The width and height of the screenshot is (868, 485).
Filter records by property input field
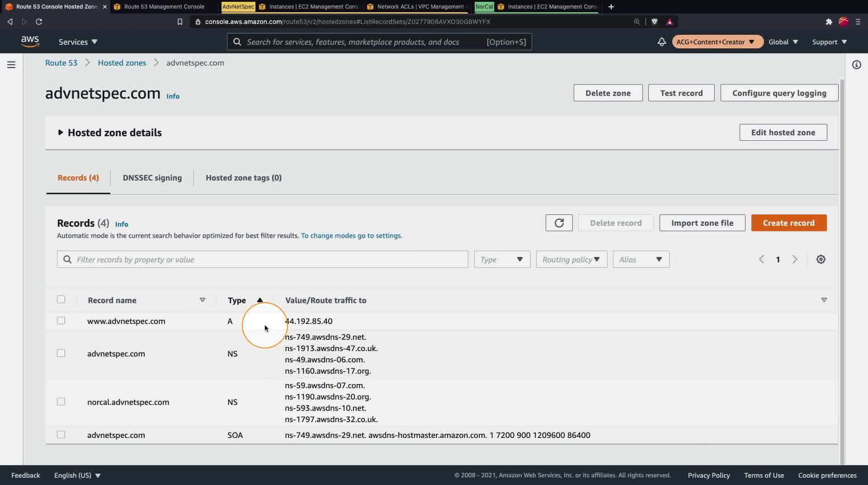click(x=262, y=259)
